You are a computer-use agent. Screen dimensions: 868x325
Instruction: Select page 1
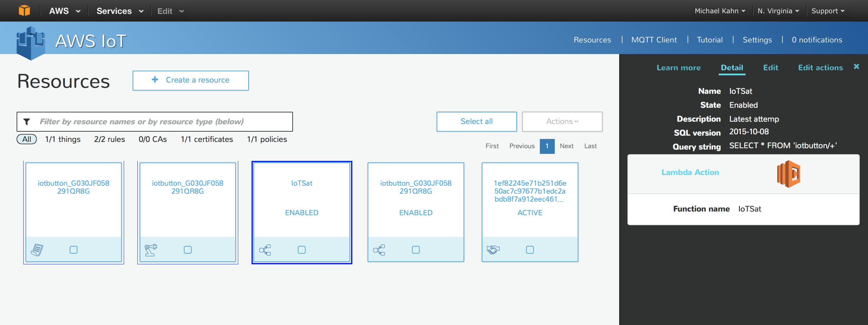(547, 146)
